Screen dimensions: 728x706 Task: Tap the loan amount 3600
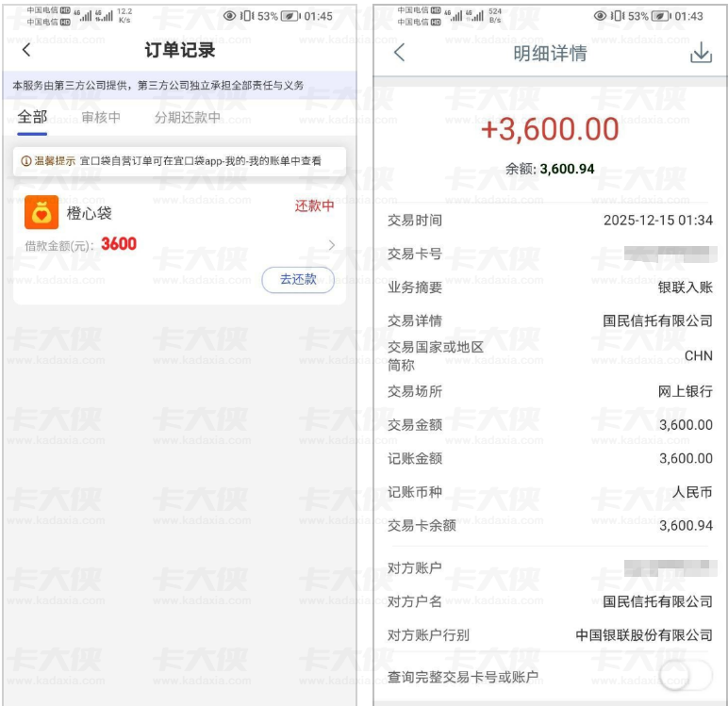[119, 244]
